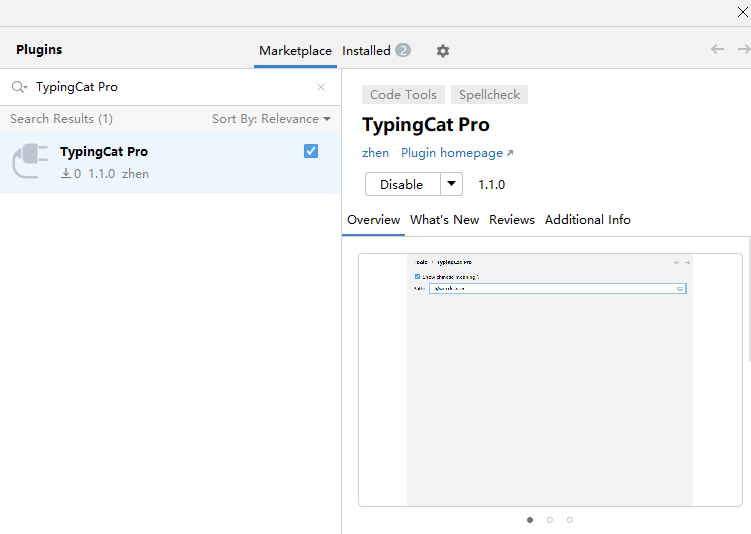Click the detail scrollbar on right edge
The width and height of the screenshot is (751, 534).
749,299
